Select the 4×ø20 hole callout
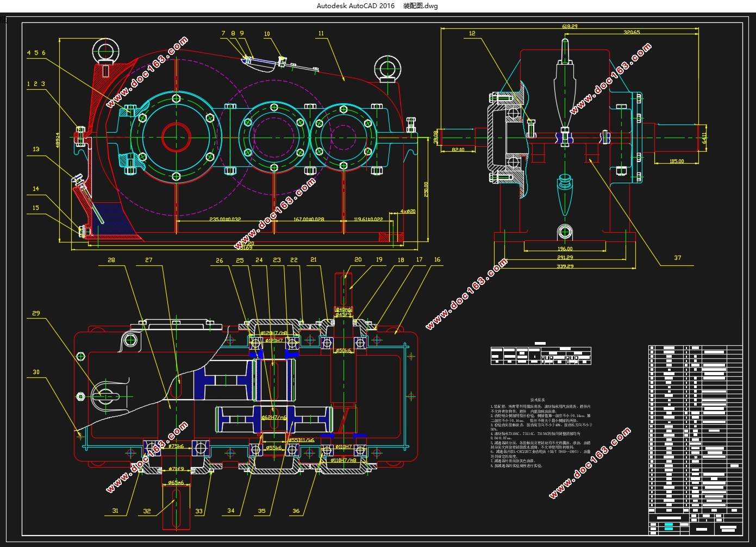 (408, 211)
